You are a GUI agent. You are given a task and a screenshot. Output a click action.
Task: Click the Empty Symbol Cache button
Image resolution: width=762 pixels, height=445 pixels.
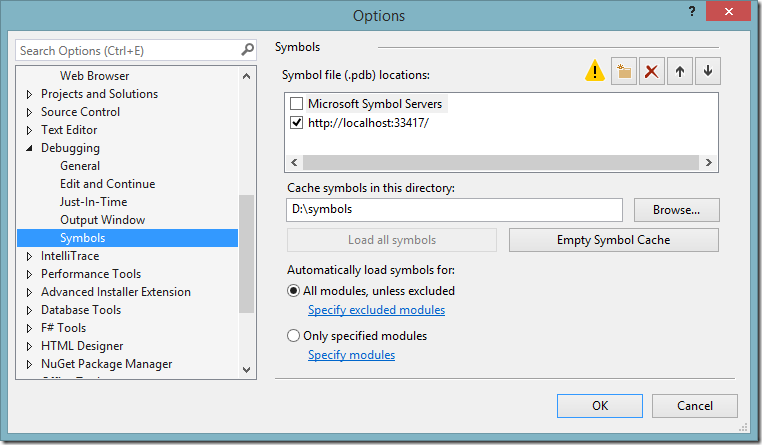[613, 240]
